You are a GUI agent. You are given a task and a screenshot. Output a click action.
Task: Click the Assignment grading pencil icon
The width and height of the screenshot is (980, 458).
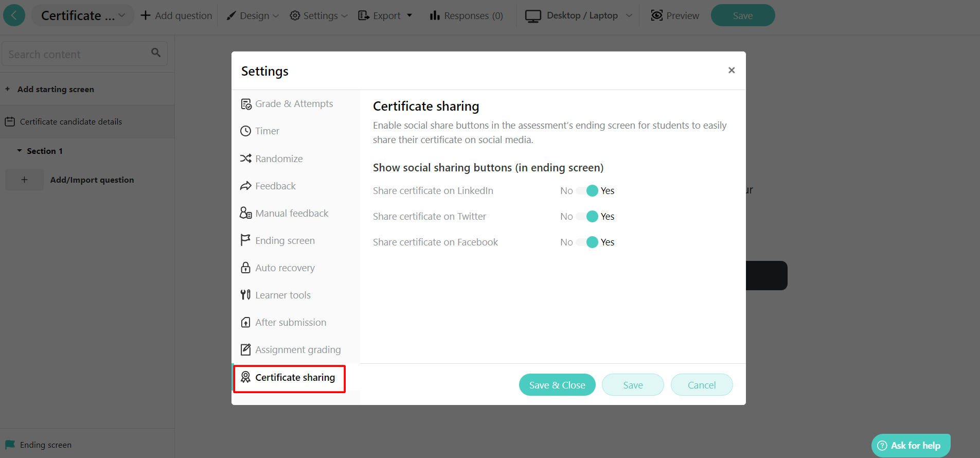[x=246, y=349]
